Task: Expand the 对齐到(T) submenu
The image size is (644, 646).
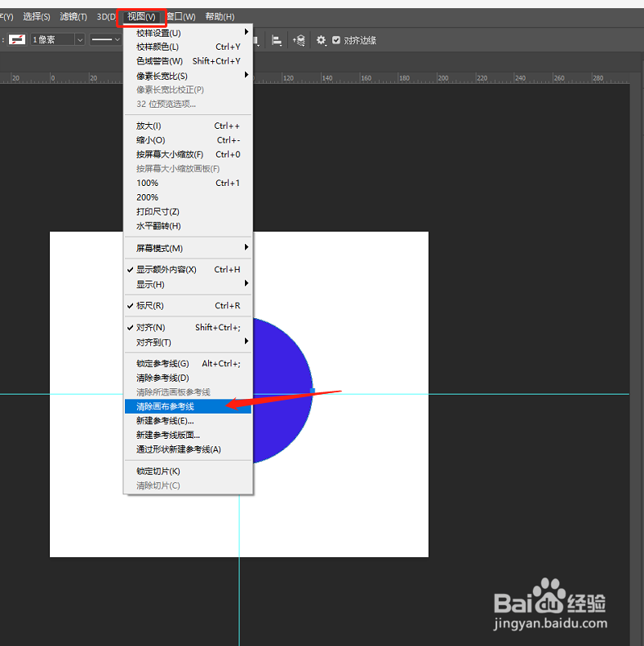Action: [188, 342]
